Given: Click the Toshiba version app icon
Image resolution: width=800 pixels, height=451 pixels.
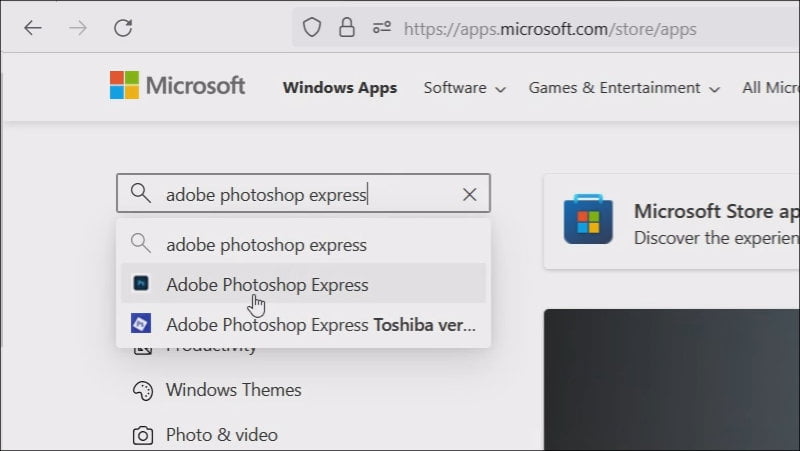Looking at the screenshot, I should tap(141, 323).
